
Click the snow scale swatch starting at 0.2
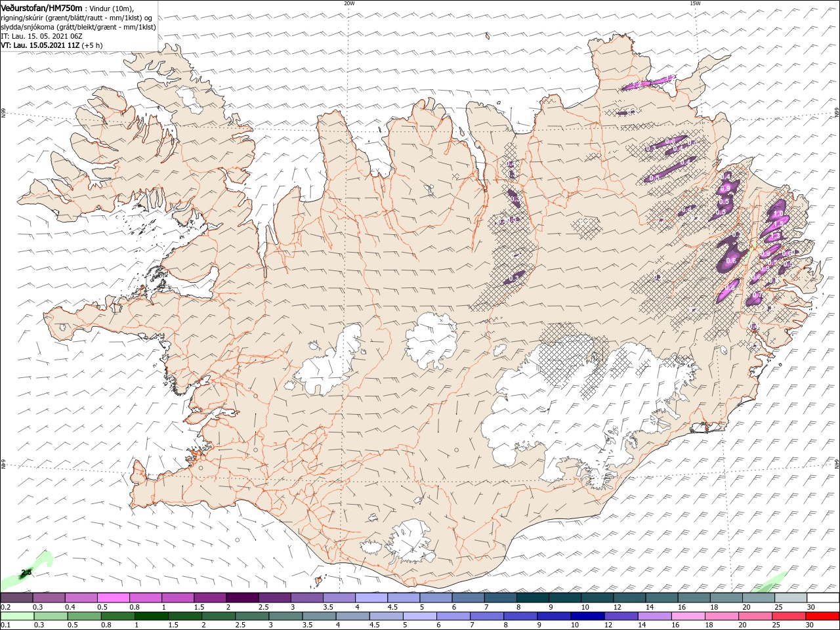coord(16,598)
